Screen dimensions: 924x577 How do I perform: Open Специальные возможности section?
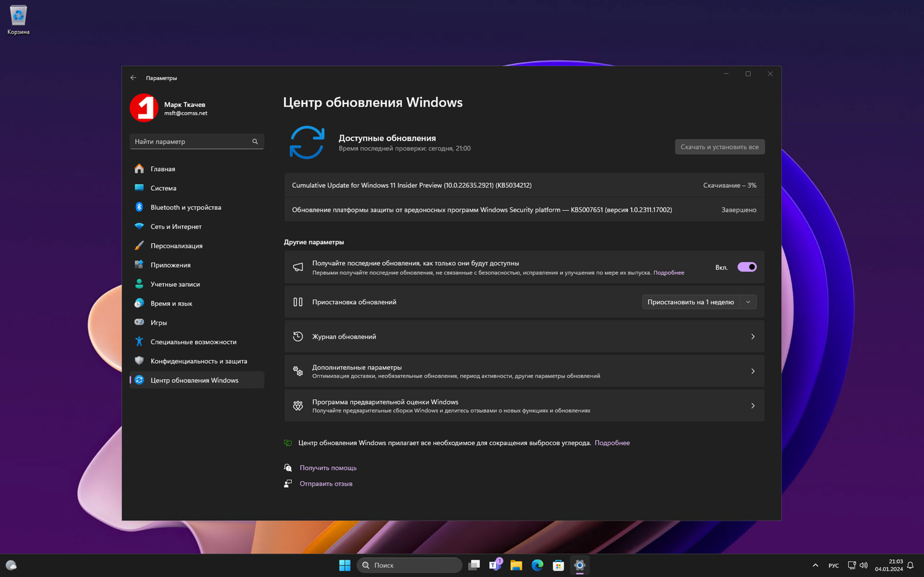pyautogui.click(x=197, y=342)
